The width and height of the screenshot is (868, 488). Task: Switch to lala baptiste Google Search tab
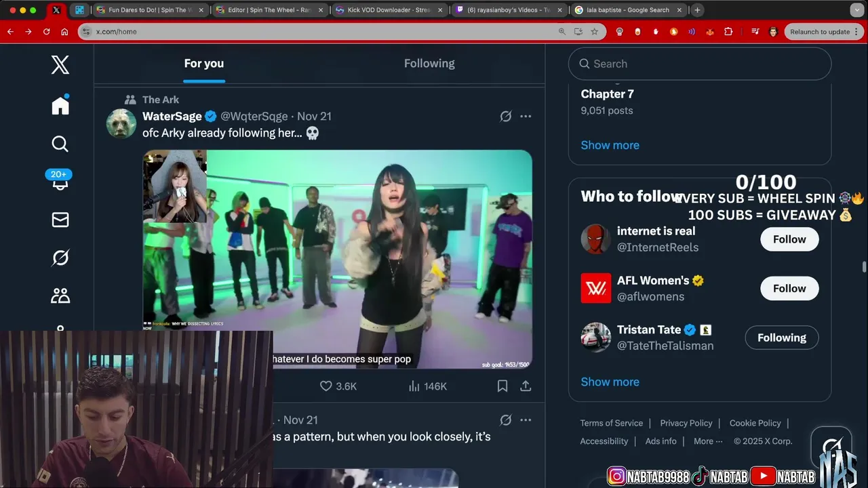pos(628,10)
